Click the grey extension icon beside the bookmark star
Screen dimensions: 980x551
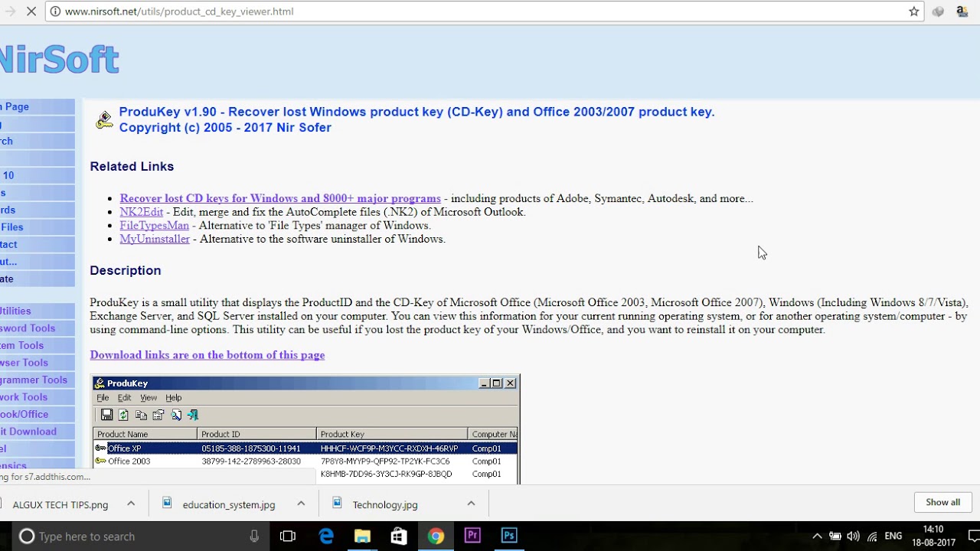pyautogui.click(x=938, y=11)
